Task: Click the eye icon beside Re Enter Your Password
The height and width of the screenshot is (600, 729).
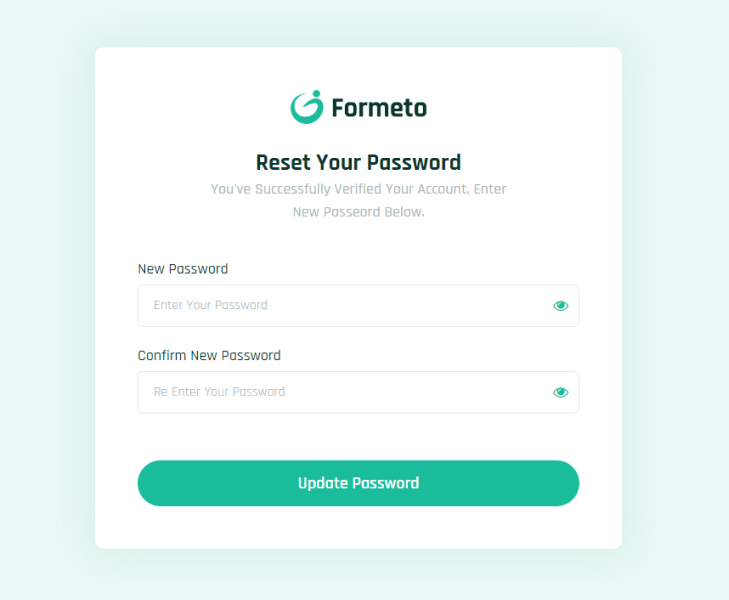Action: click(560, 393)
